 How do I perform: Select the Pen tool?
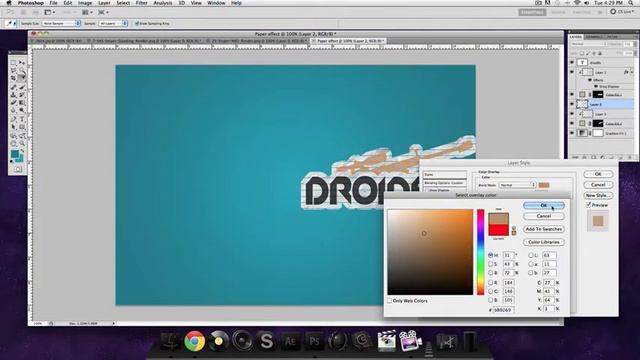13,119
